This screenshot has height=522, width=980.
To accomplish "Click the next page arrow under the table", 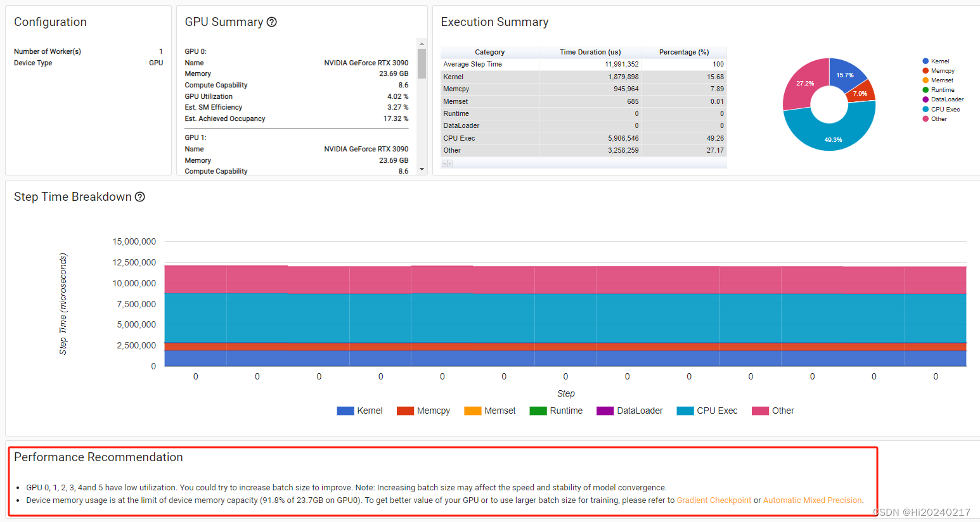I will pos(450,163).
